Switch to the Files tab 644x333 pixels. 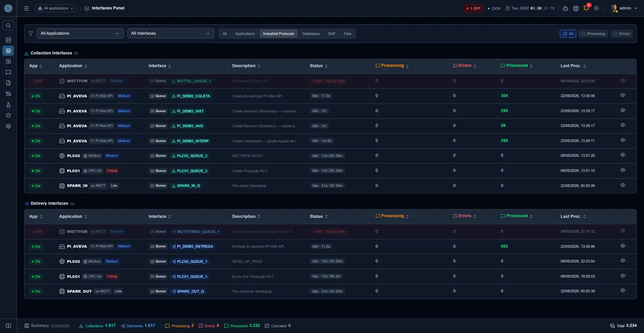pos(348,34)
